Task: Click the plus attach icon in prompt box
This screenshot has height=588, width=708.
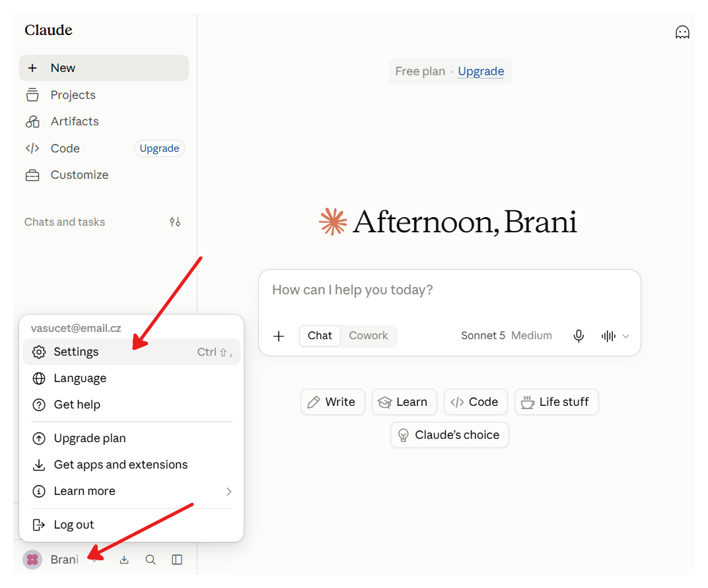Action: [x=279, y=336]
